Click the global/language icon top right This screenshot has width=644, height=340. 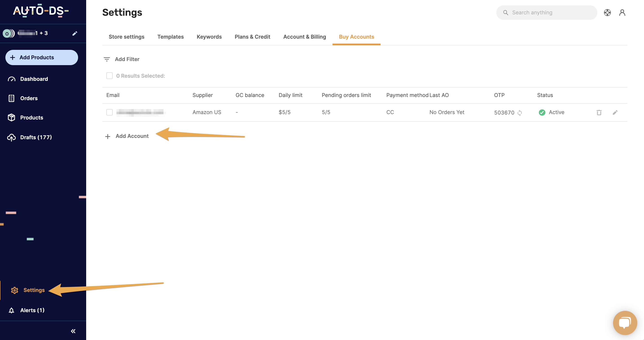click(x=607, y=12)
